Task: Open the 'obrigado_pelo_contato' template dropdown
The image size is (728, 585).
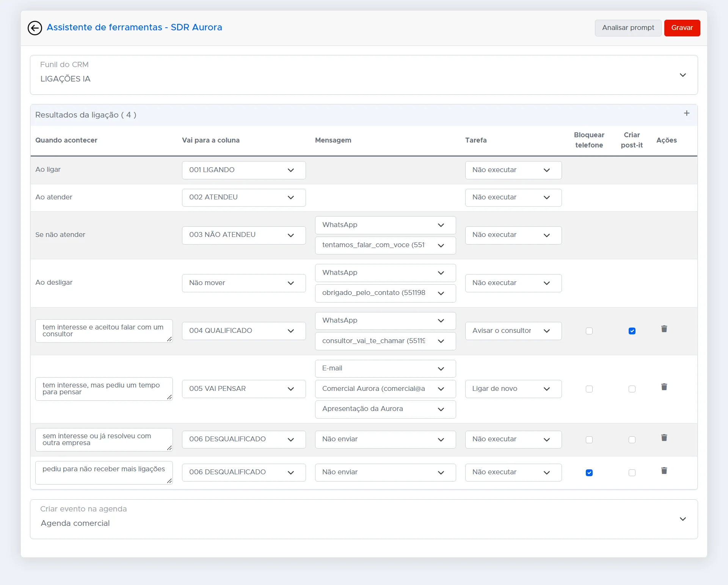Action: pos(385,293)
